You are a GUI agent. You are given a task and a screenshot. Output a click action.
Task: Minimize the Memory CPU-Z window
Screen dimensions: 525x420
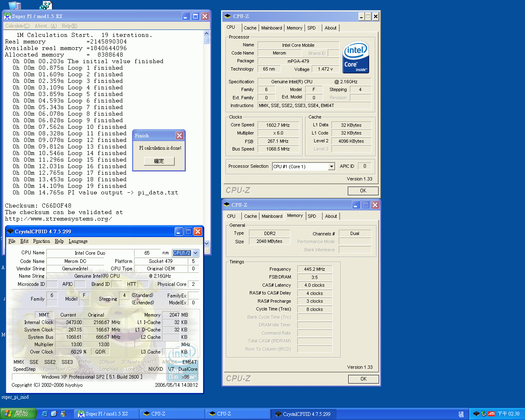pos(356,205)
